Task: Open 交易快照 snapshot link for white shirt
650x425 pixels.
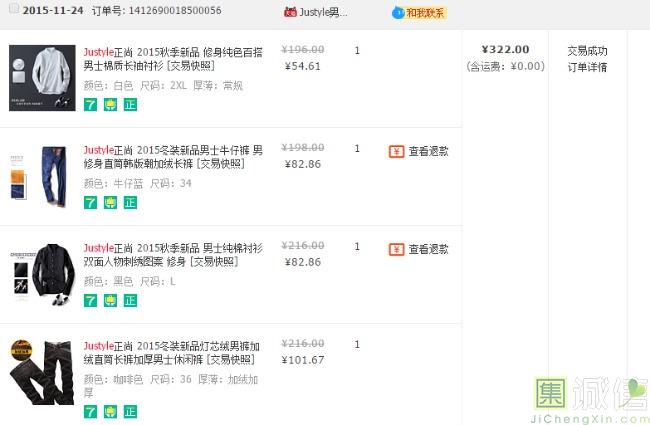Action: [217, 65]
